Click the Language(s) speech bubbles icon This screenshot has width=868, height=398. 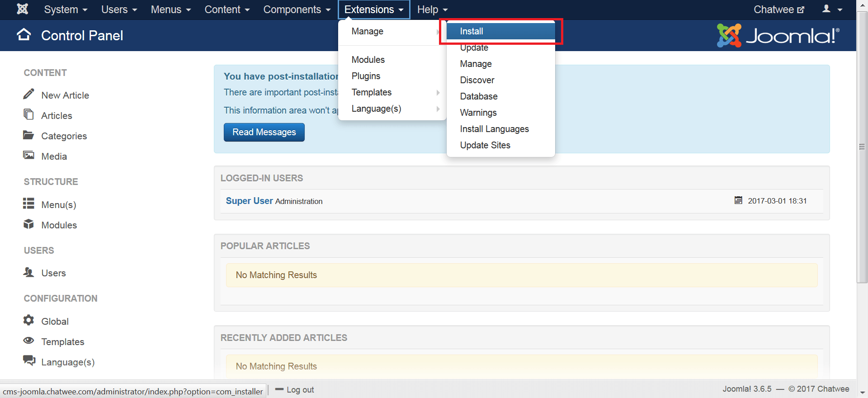[x=29, y=360]
